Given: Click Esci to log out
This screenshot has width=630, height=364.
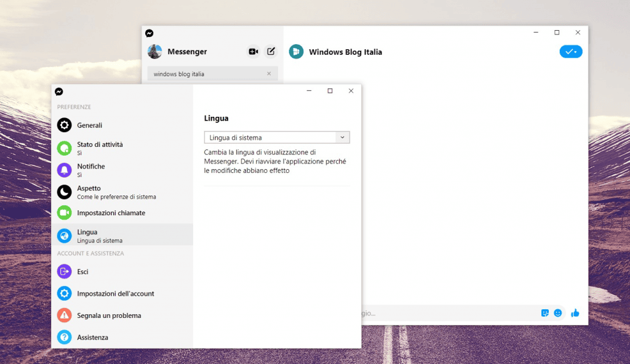Looking at the screenshot, I should point(82,272).
